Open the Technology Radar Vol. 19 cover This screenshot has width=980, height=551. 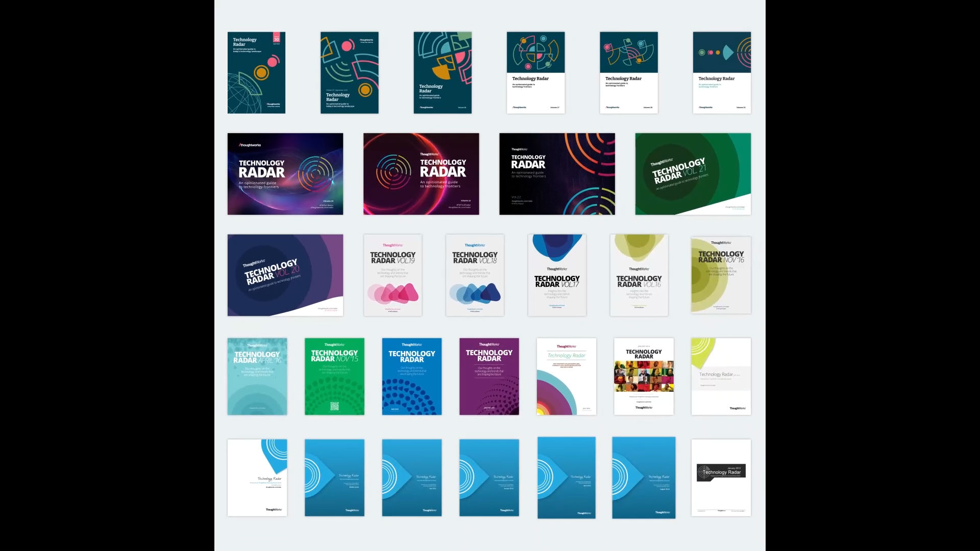point(393,275)
